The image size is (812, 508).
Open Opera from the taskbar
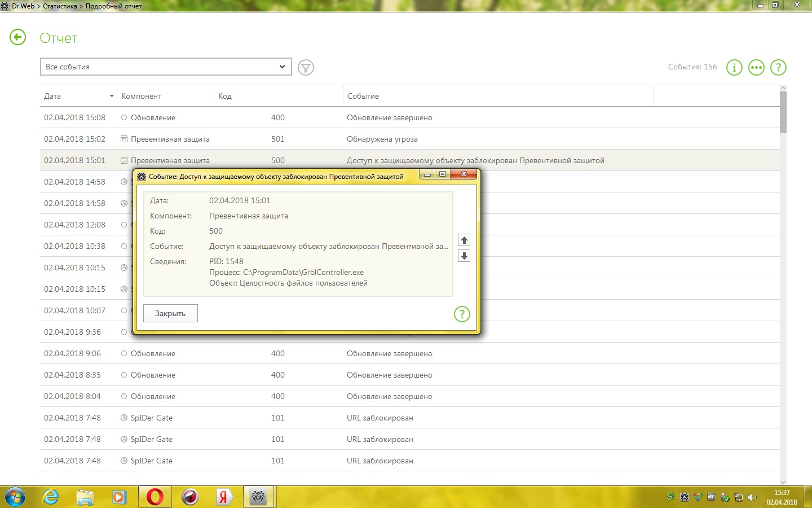point(155,497)
